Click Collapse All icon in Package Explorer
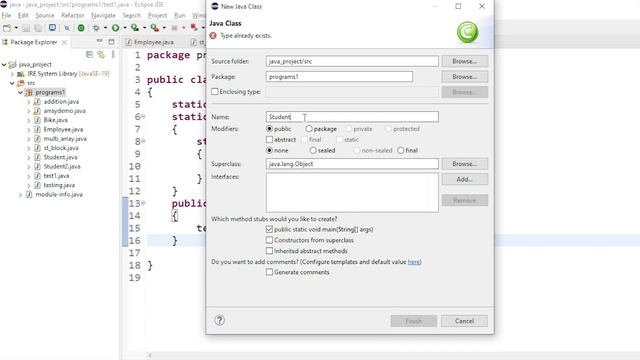640x360 pixels. (89, 54)
